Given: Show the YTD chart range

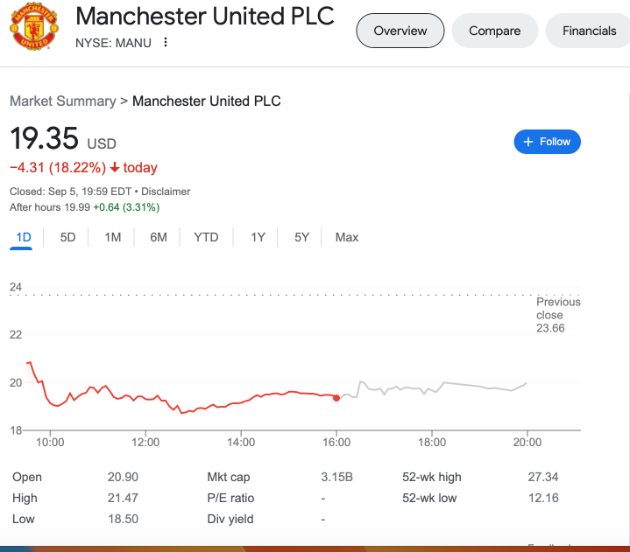Looking at the screenshot, I should pos(206,237).
